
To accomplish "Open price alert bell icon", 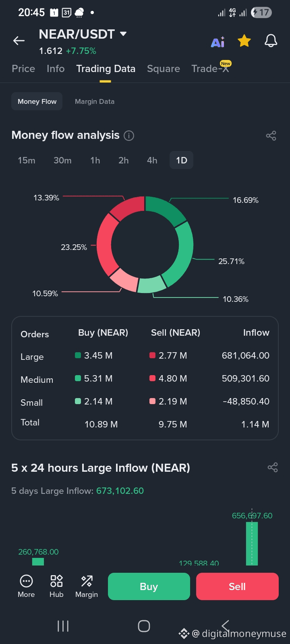I will tap(271, 41).
